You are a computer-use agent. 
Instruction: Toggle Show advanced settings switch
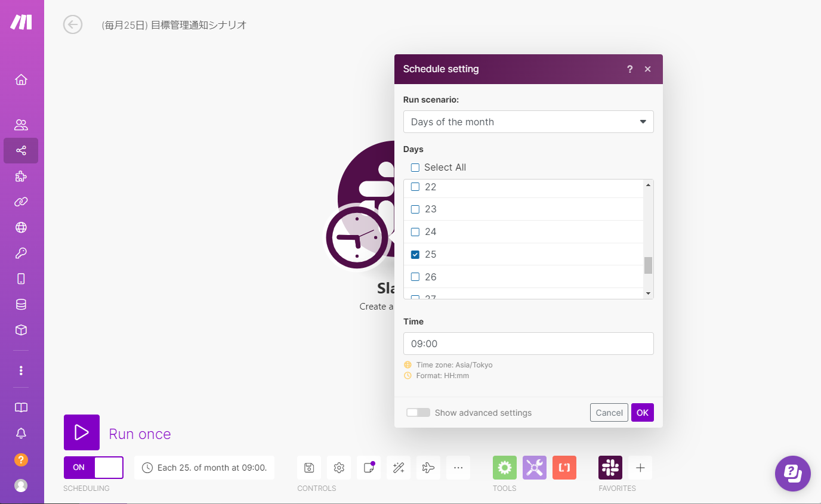[x=418, y=413]
